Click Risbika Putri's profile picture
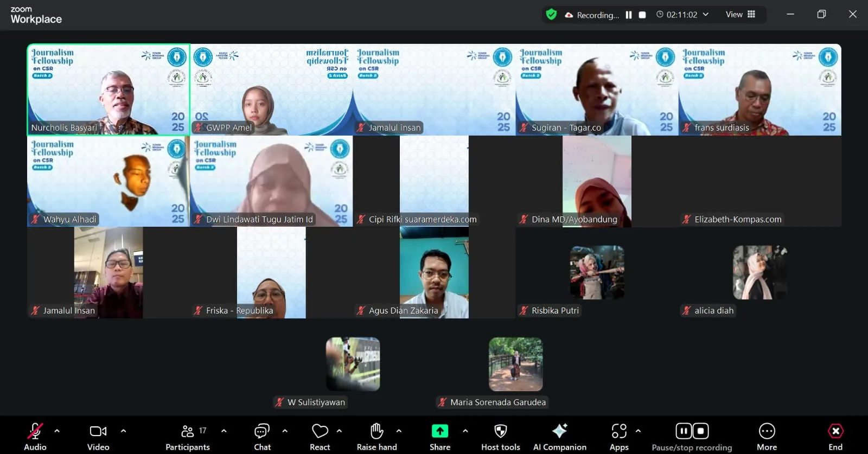This screenshot has height=454, width=868. (597, 272)
